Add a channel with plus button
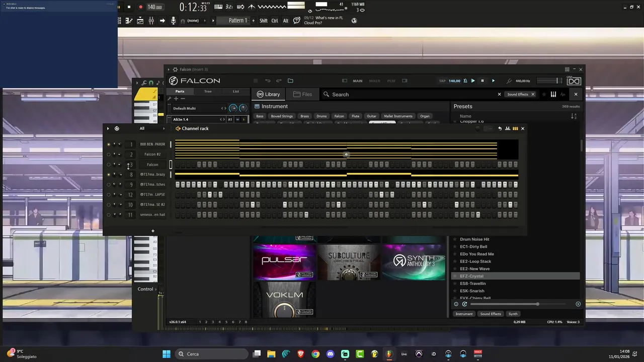This screenshot has height=362, width=644. (153, 231)
